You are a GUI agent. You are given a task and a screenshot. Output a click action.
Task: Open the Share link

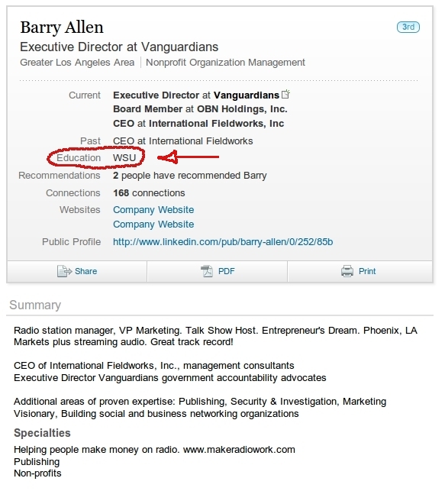[x=85, y=271]
